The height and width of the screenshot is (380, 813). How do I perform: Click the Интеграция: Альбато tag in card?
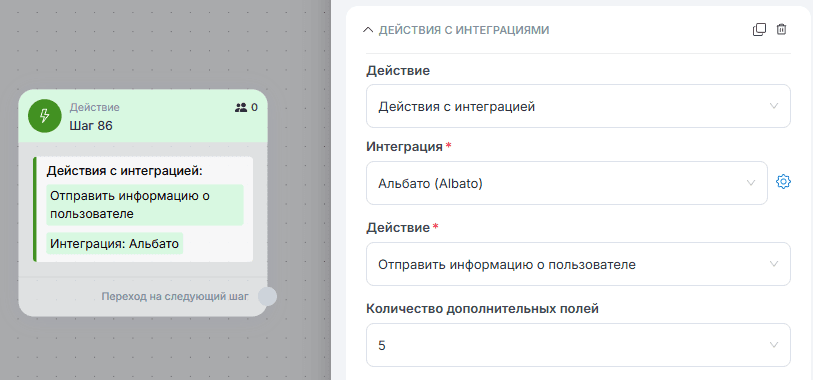click(x=115, y=244)
